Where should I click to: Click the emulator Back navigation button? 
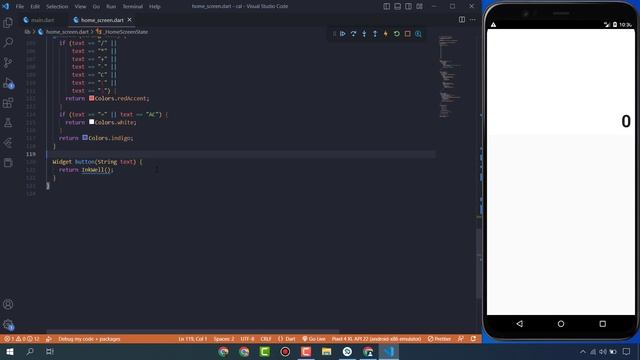(520, 324)
